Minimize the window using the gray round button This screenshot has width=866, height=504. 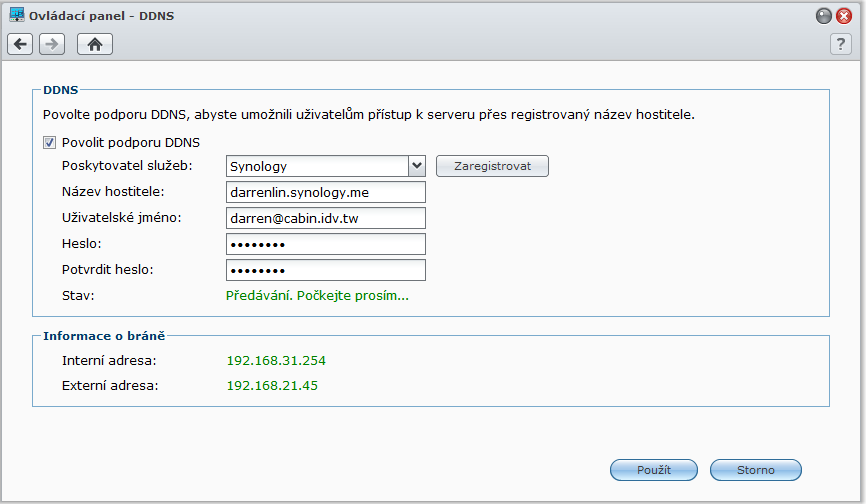823,16
